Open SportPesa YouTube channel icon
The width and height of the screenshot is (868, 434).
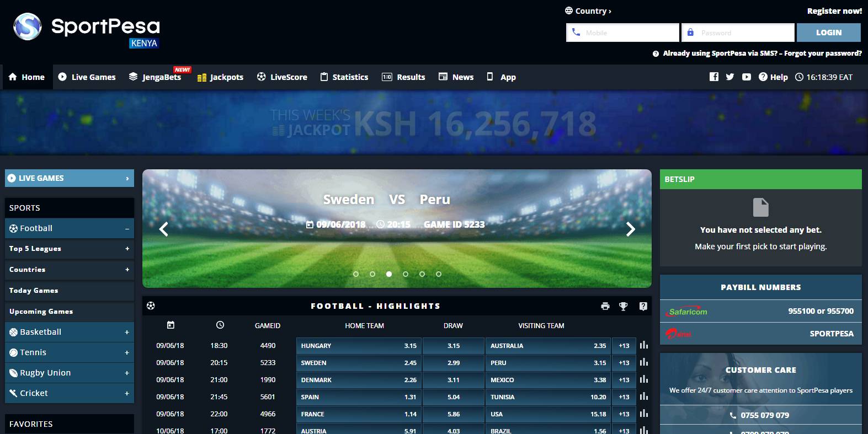coord(747,77)
